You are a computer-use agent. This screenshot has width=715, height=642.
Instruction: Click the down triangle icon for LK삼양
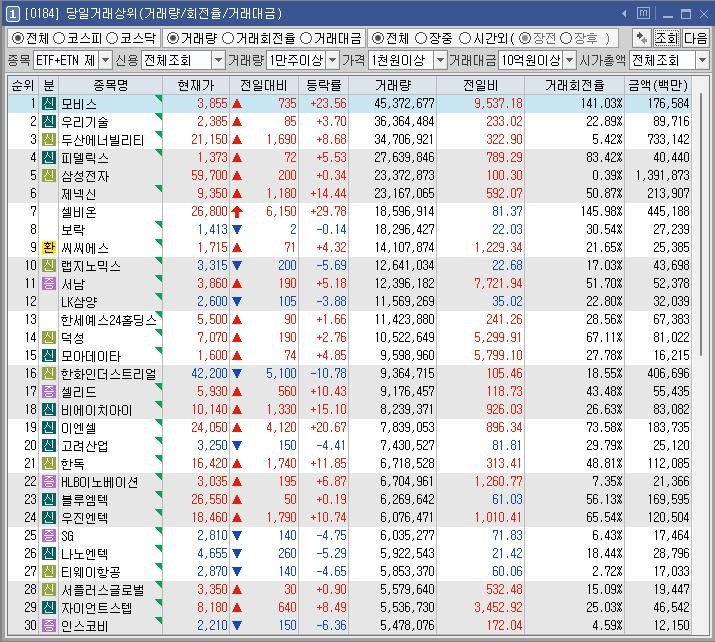(237, 301)
